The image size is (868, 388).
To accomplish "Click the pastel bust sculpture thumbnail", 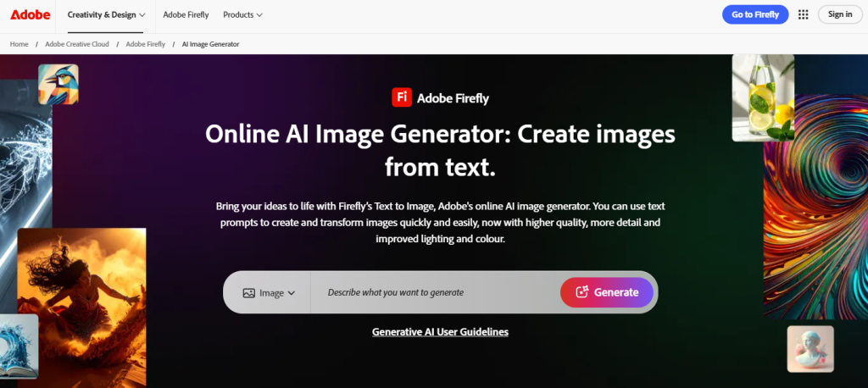I will (x=810, y=349).
